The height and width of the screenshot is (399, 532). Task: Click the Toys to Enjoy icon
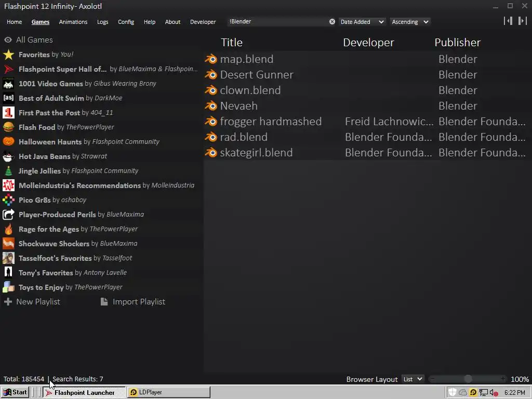click(x=8, y=287)
